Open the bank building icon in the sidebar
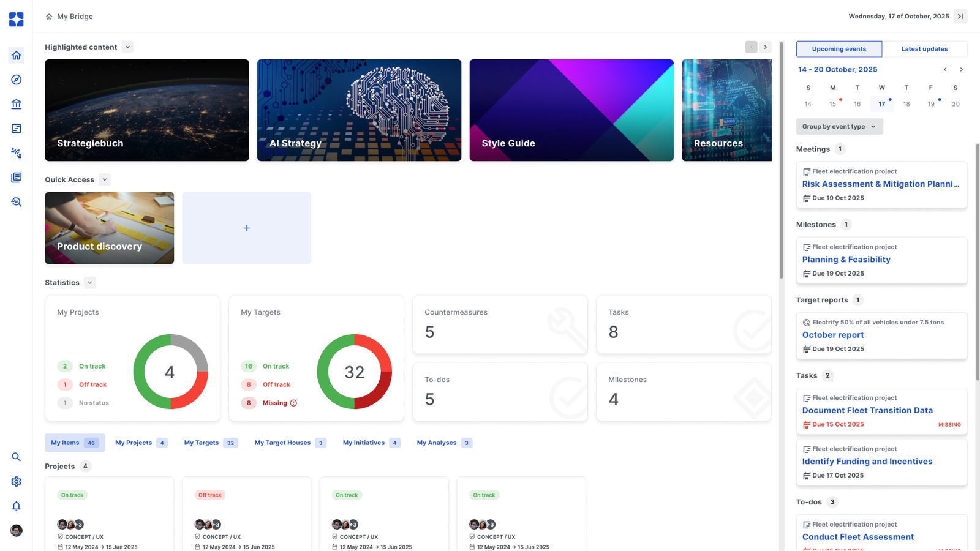 (17, 104)
